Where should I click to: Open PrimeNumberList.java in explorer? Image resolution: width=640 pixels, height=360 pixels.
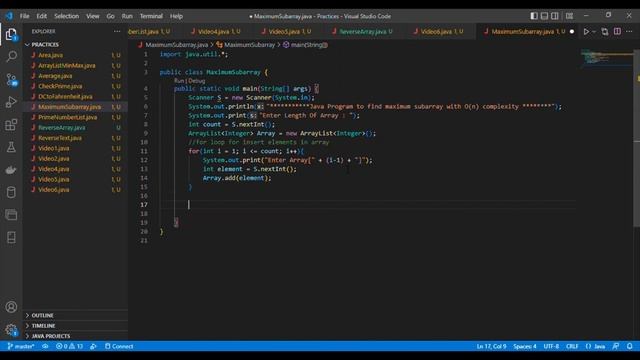[x=67, y=117]
